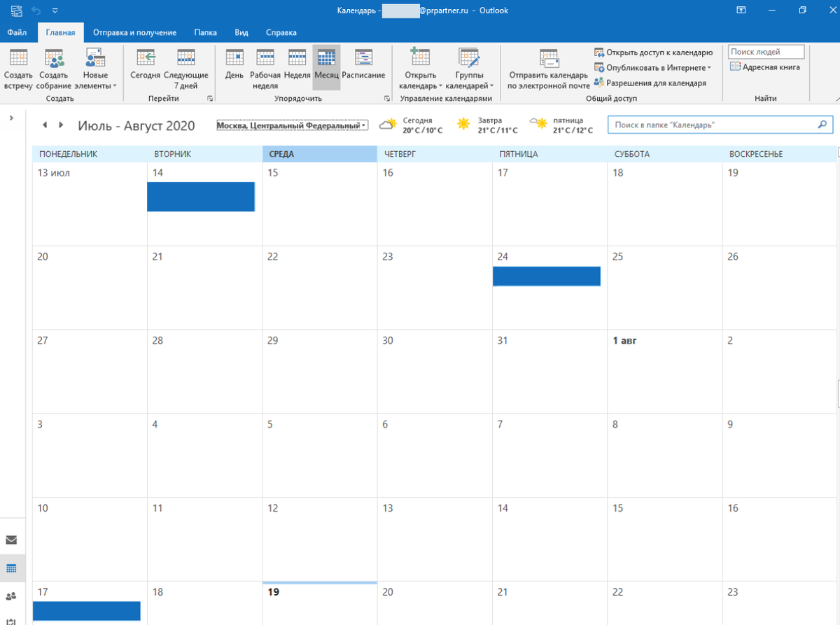Click Разрешения для календаря
This screenshot has height=625, width=840.
(650, 83)
